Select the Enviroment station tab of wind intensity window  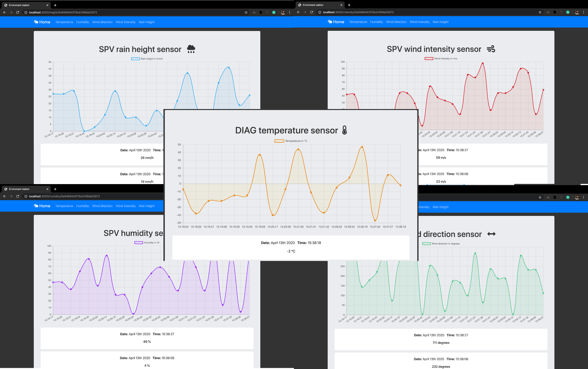click(x=320, y=5)
